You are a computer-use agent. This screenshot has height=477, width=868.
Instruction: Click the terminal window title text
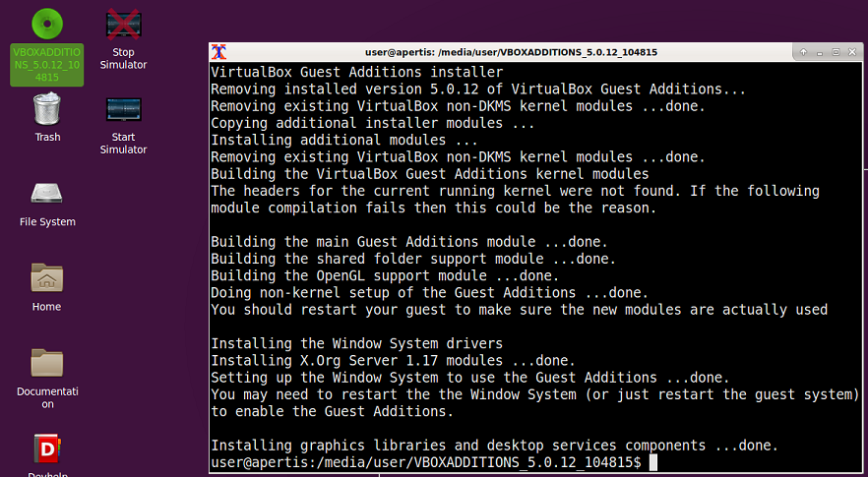click(511, 52)
